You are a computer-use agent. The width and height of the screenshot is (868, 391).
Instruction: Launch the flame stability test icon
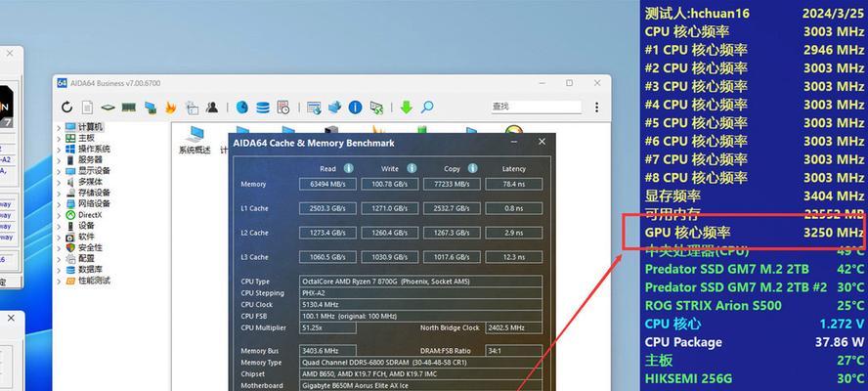[170, 107]
